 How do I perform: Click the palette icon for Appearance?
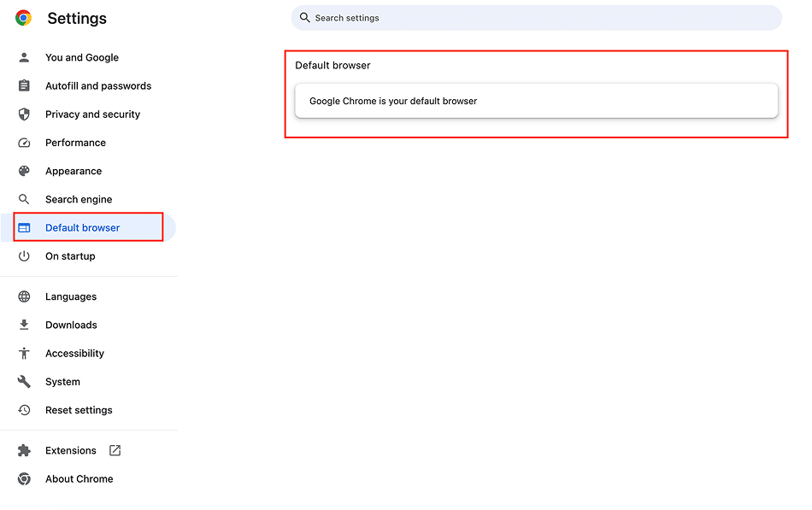pyautogui.click(x=24, y=171)
